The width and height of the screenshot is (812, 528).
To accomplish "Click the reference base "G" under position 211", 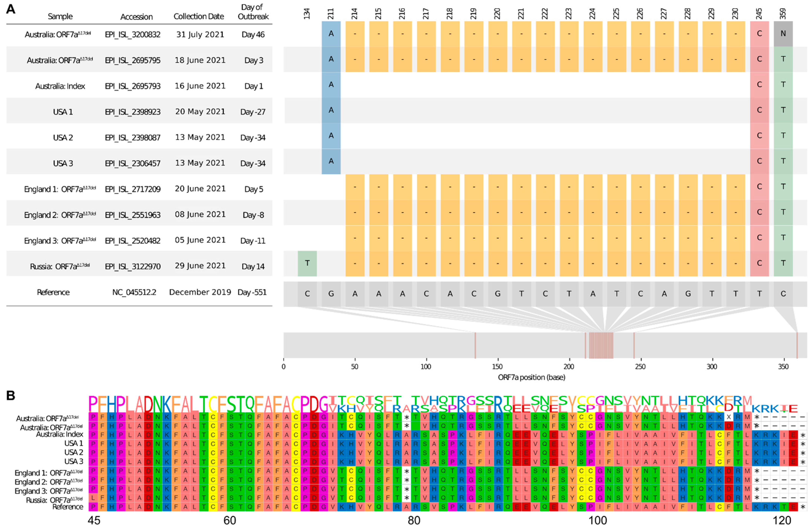I will click(331, 294).
